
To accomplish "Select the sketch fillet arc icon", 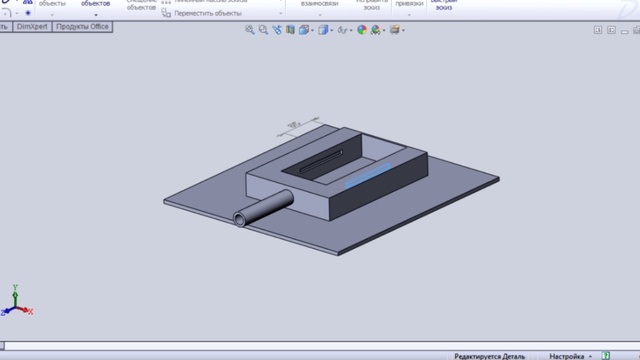I will [x=7, y=13].
